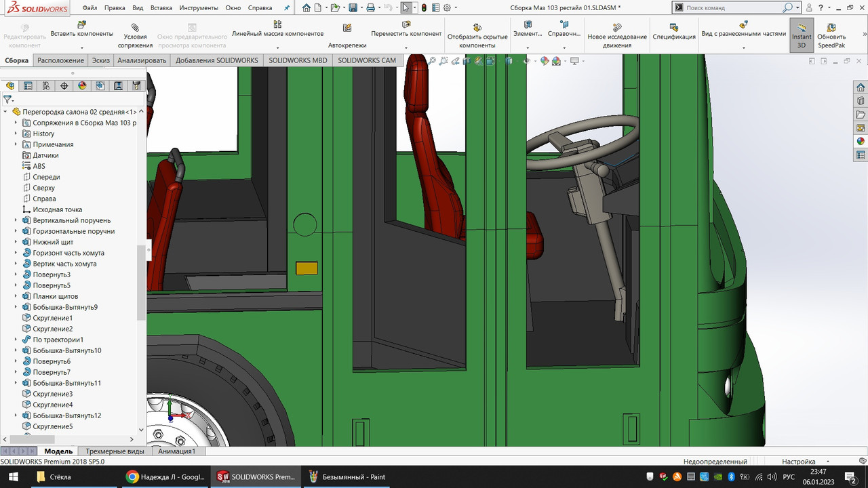868x488 pixels.
Task: Open the ConfigurationManager tab icon
Action: point(46,86)
